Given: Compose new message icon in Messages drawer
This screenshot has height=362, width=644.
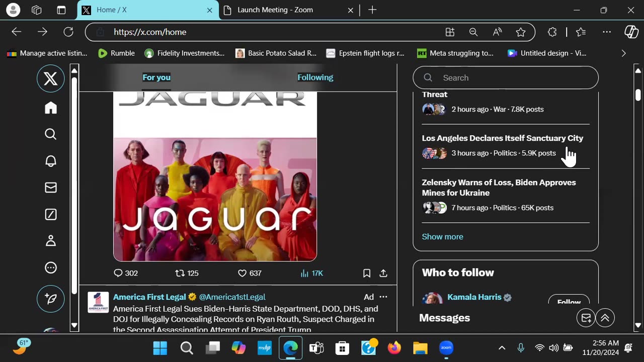Looking at the screenshot, I should coord(586,318).
